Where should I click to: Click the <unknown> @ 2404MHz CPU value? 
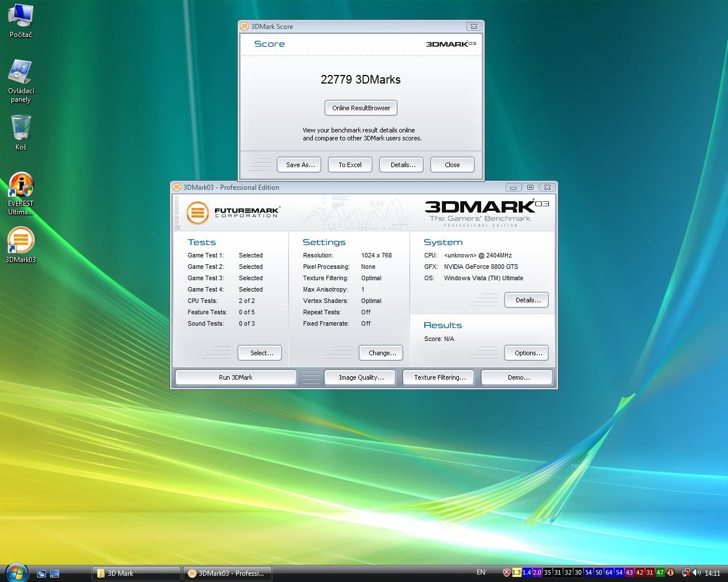pyautogui.click(x=478, y=255)
